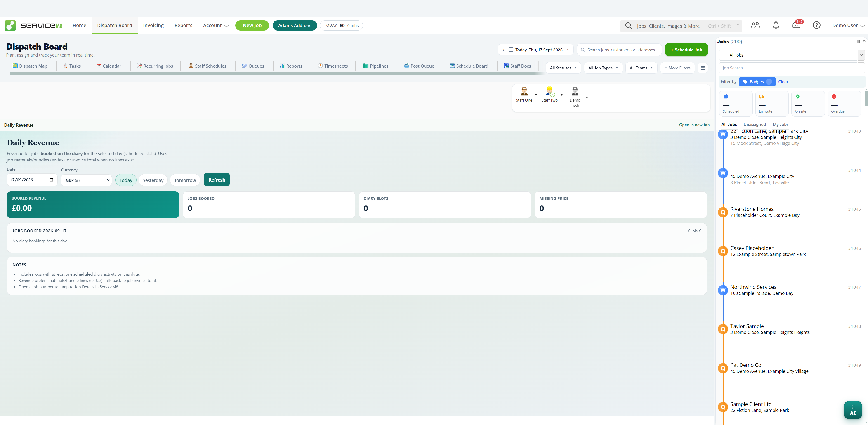
Task: Click the ServiceM8 logo icon
Action: tap(10, 26)
